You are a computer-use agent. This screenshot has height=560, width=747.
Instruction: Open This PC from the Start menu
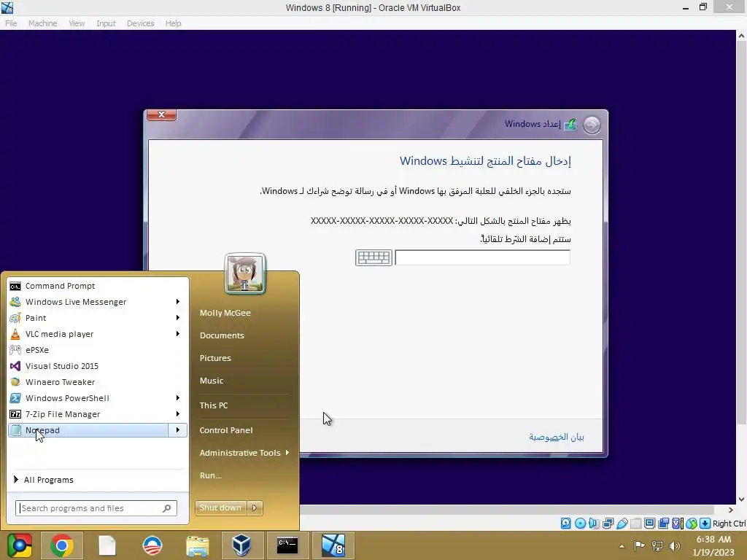[214, 405]
